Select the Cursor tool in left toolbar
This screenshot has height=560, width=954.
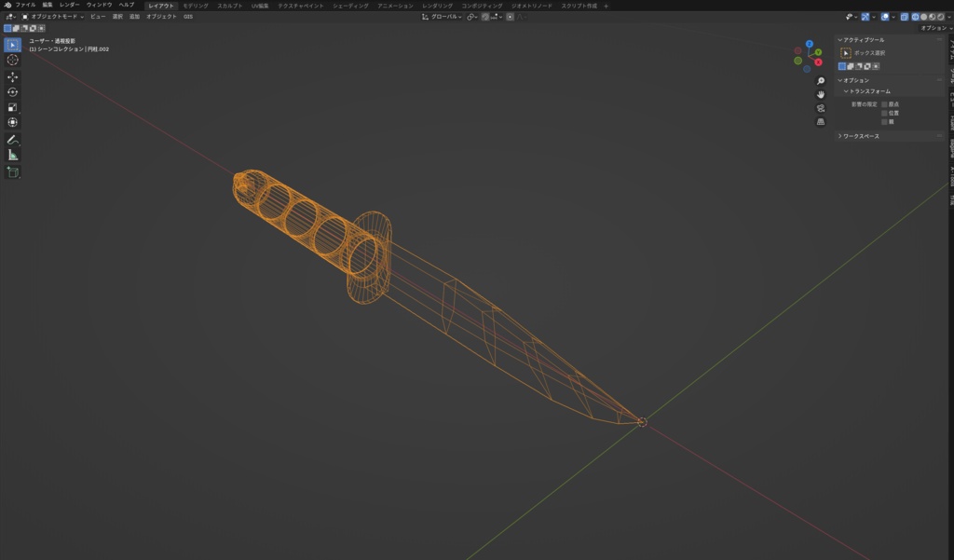[x=12, y=60]
